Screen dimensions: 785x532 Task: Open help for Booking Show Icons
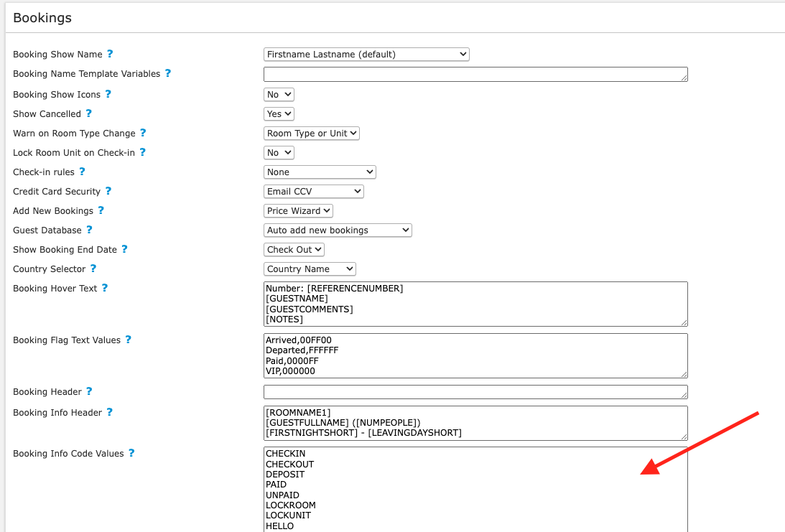click(x=108, y=94)
